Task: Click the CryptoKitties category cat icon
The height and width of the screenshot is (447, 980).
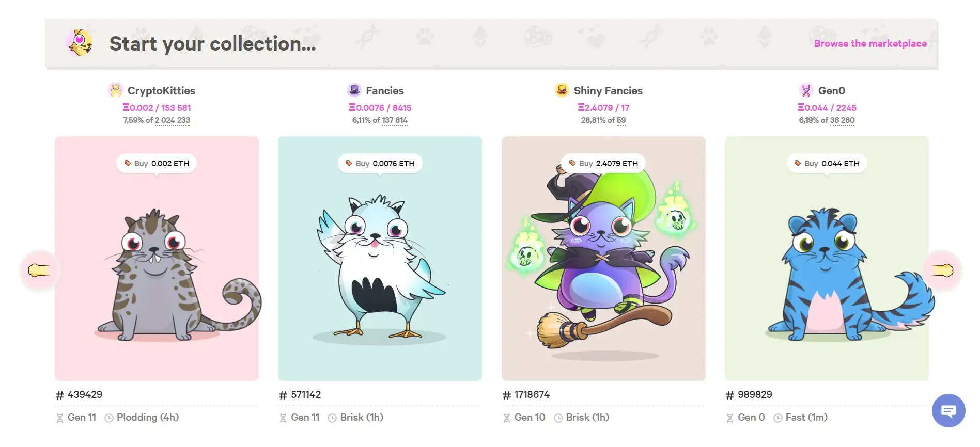Action: (116, 90)
